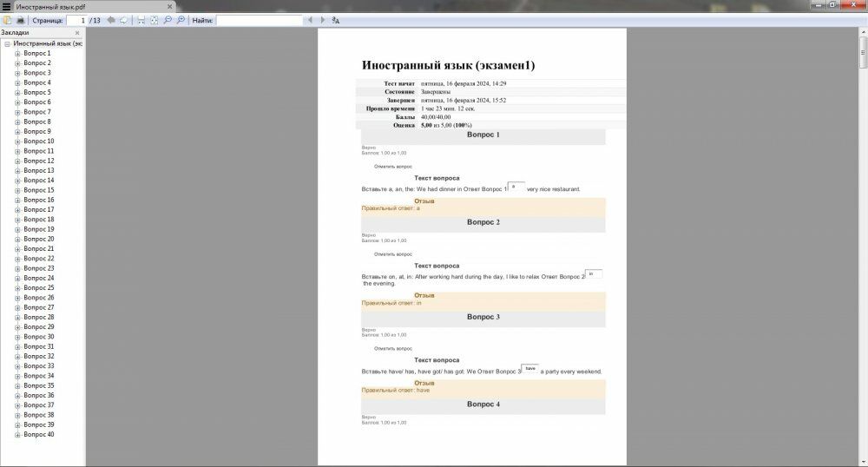The image size is (868, 467).
Task: Select the Вопрос 35 bookmark
Action: pyautogui.click(x=39, y=385)
